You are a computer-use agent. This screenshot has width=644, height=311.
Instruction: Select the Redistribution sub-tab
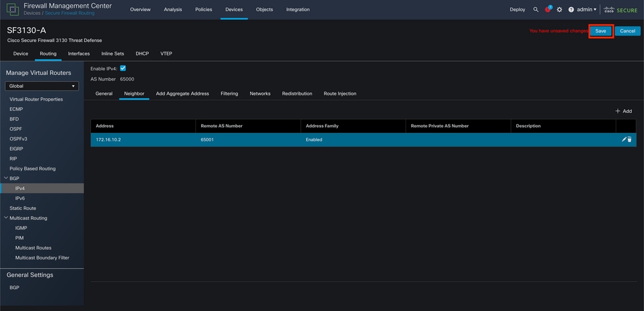click(297, 94)
